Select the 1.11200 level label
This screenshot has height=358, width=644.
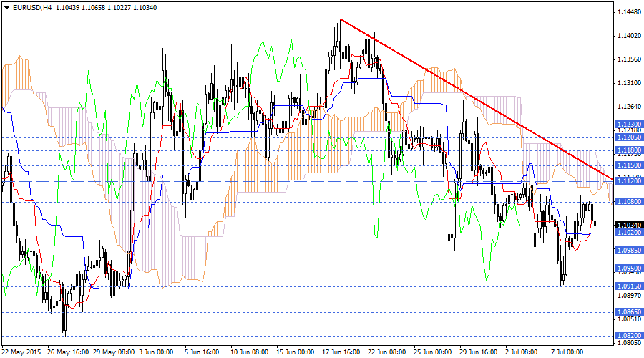(628, 182)
